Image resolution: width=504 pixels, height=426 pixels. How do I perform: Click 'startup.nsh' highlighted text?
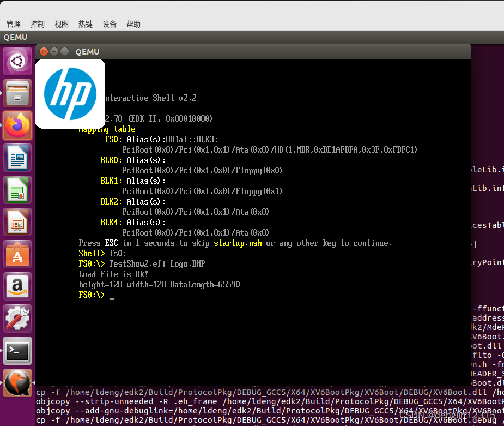tap(238, 243)
